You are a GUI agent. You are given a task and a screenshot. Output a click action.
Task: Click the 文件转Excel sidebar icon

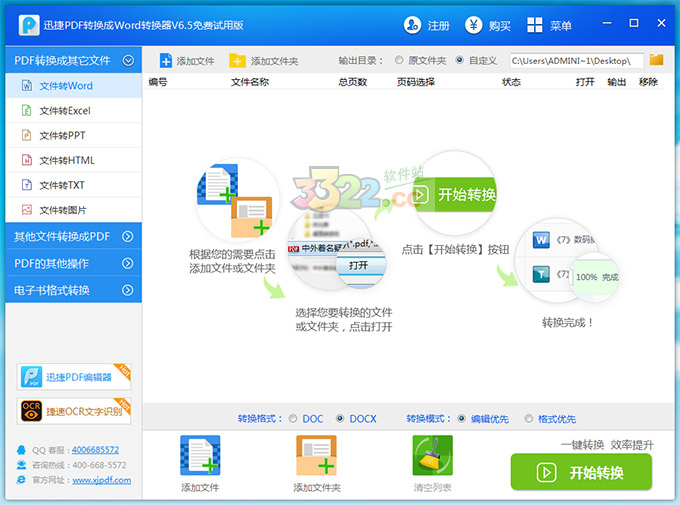coord(27,110)
